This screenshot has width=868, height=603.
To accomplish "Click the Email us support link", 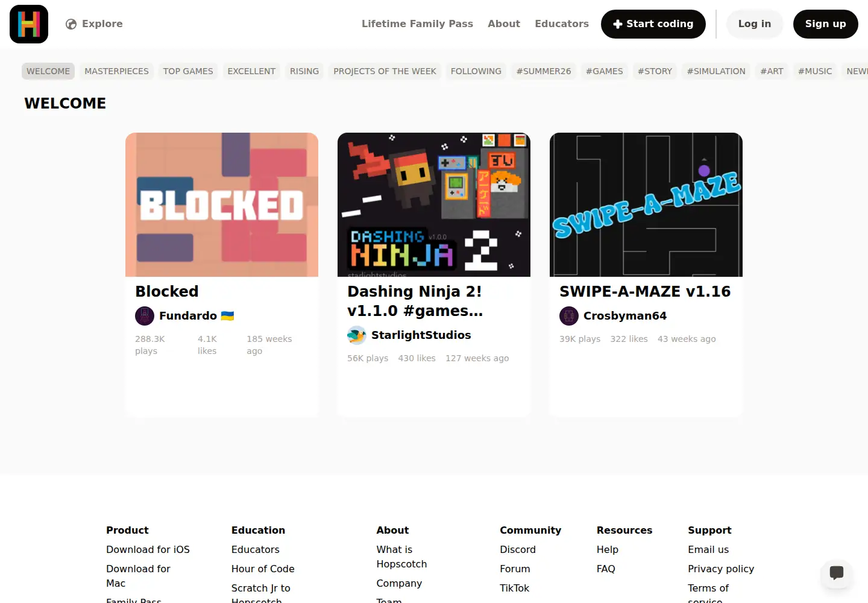I will click(708, 549).
